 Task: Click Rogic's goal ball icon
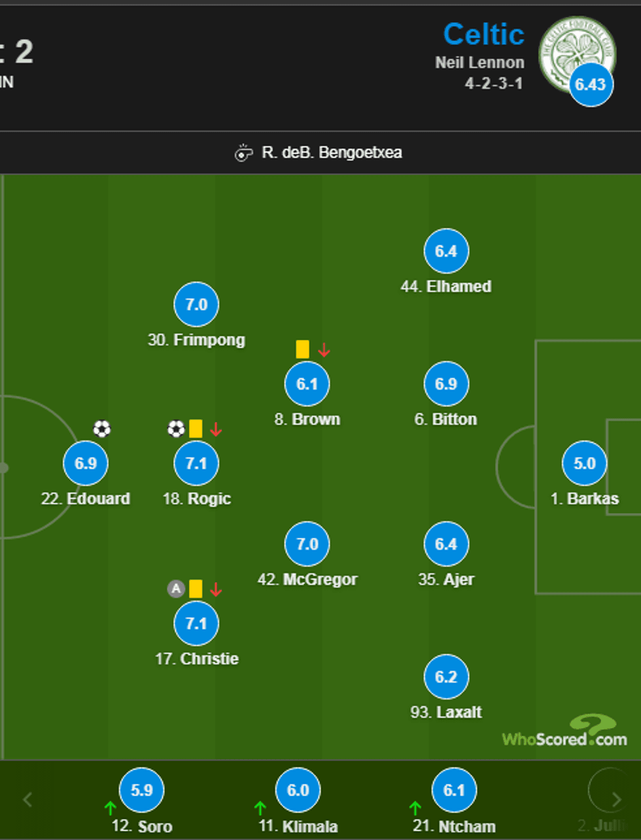pyautogui.click(x=175, y=428)
